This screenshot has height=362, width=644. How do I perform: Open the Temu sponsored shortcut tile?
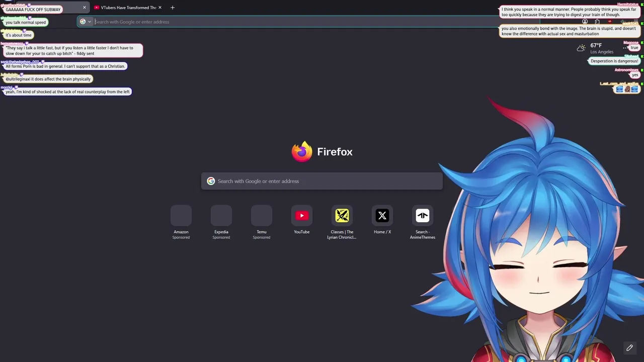262,216
